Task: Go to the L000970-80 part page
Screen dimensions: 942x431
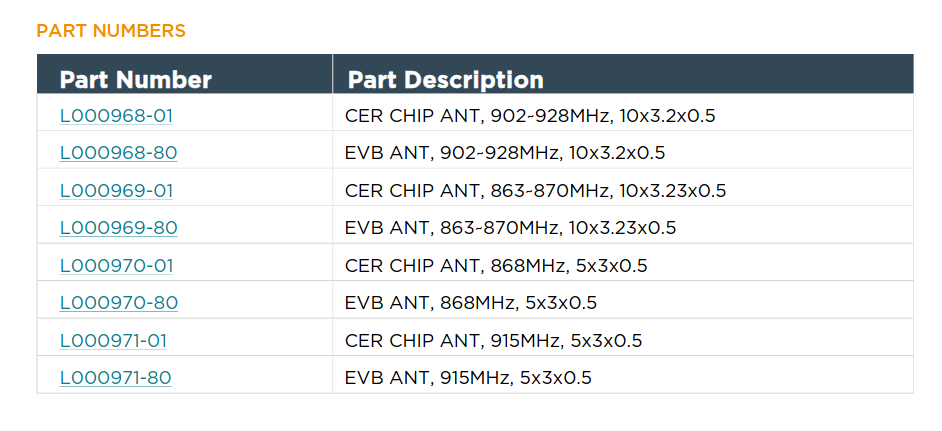Action: pyautogui.click(x=118, y=303)
